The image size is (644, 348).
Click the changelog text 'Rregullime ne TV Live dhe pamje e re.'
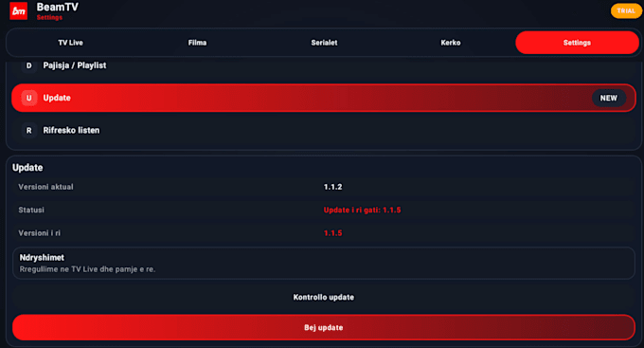click(87, 269)
